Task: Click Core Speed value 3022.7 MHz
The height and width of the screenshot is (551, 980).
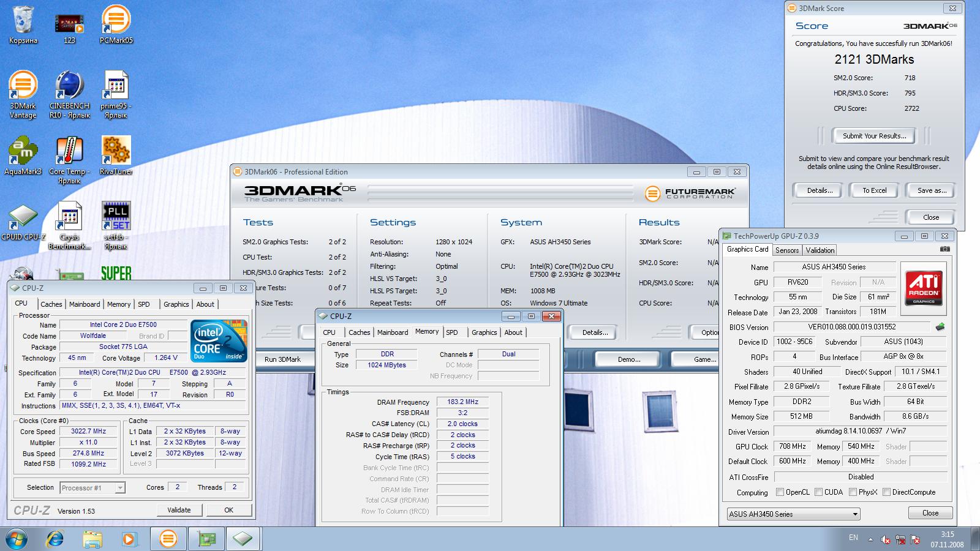Action: [89, 431]
